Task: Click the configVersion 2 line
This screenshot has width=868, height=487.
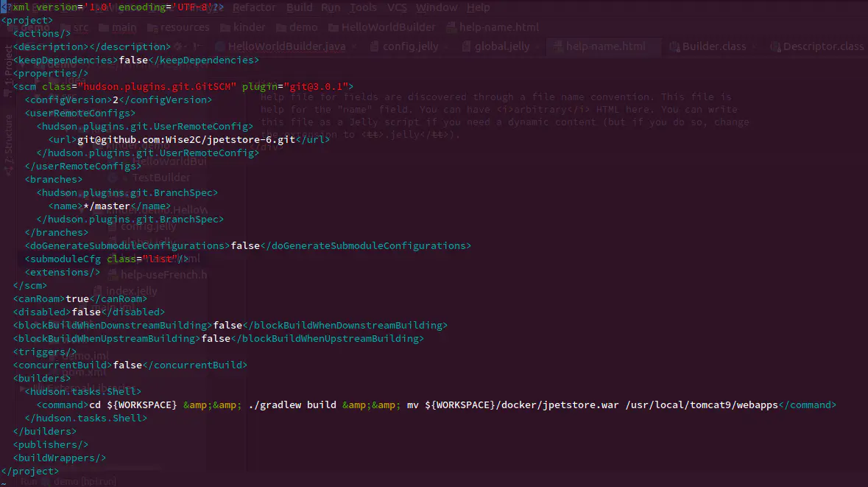Action: [119, 99]
